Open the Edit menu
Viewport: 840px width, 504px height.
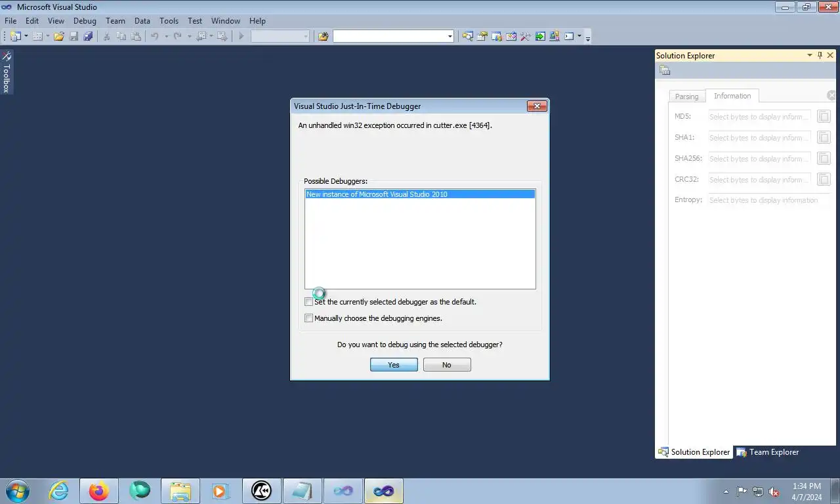(x=32, y=21)
